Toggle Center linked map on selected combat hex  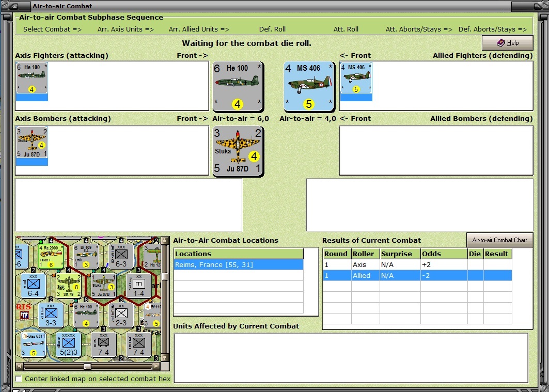pos(19,379)
